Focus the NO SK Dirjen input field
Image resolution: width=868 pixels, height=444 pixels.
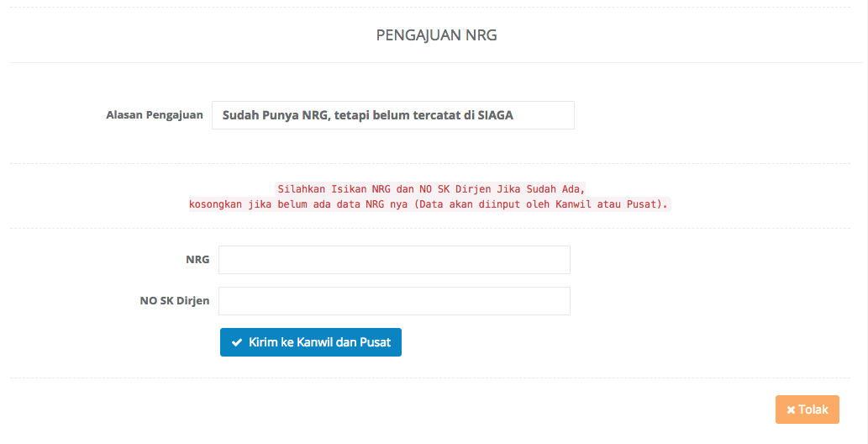pyautogui.click(x=394, y=301)
